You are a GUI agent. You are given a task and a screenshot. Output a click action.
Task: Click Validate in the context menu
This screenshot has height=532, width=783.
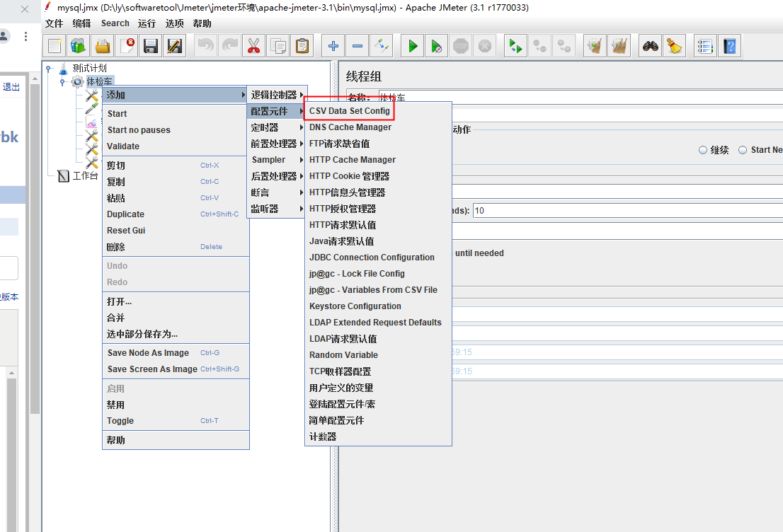(176, 146)
